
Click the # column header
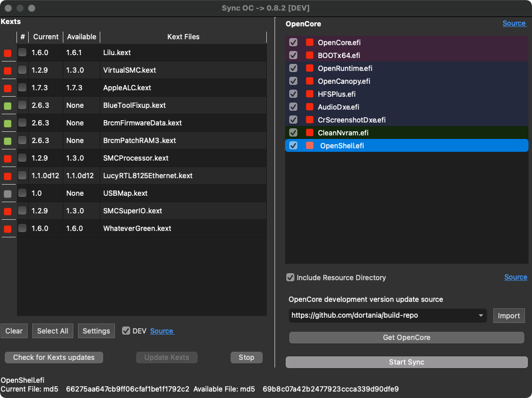[22, 36]
